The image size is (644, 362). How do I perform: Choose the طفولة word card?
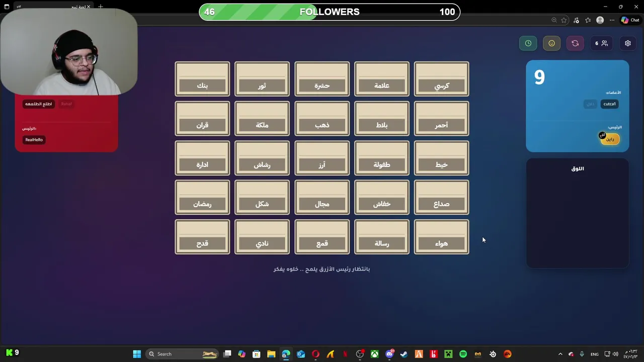[382, 158]
